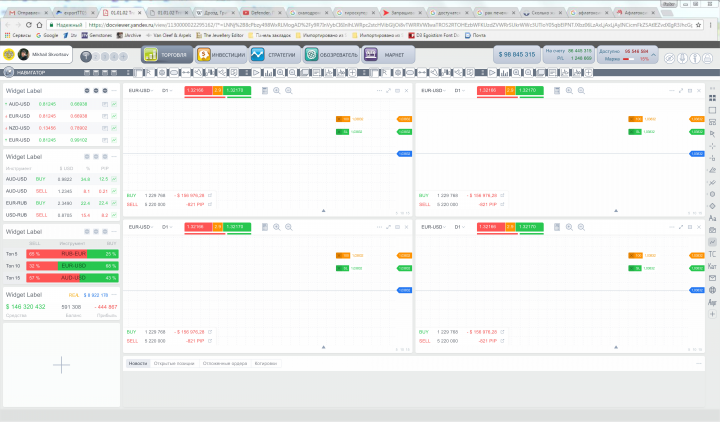
Task: Collapse watchlist widget with dash icon
Action: 114,91
